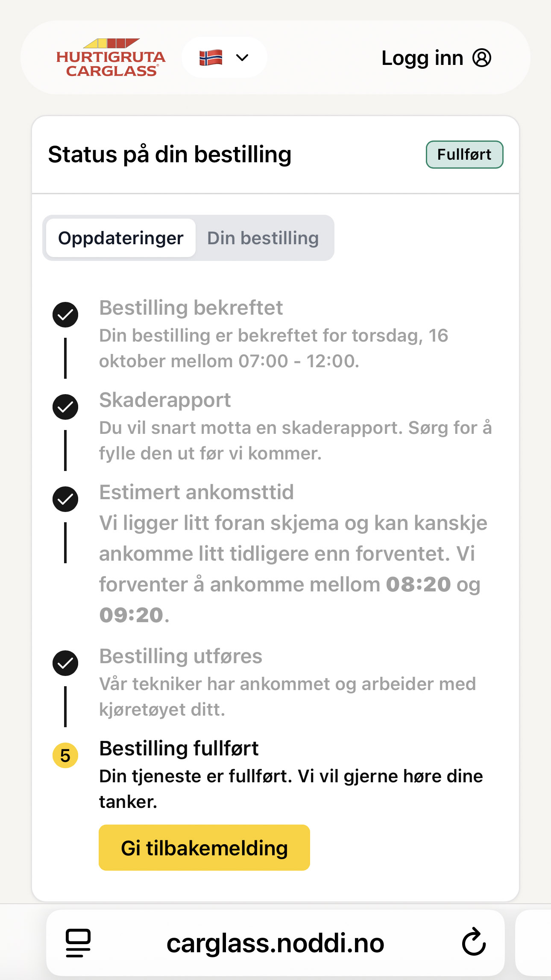This screenshot has width=551, height=980.
Task: Click the Norwegian flag icon
Action: pos(211,58)
